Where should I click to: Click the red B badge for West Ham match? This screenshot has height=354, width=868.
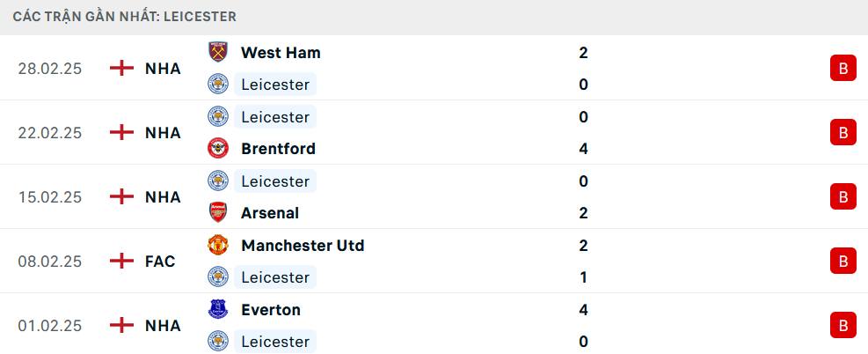[x=842, y=68]
